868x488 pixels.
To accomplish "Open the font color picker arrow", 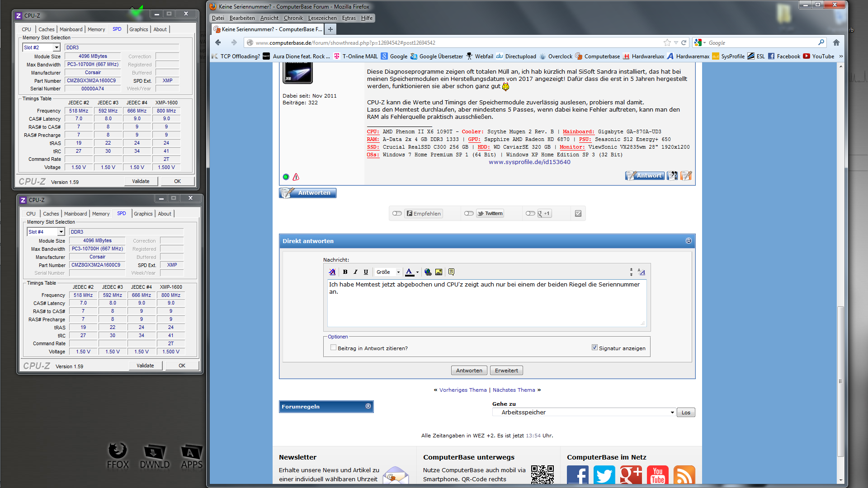I will coord(417,272).
